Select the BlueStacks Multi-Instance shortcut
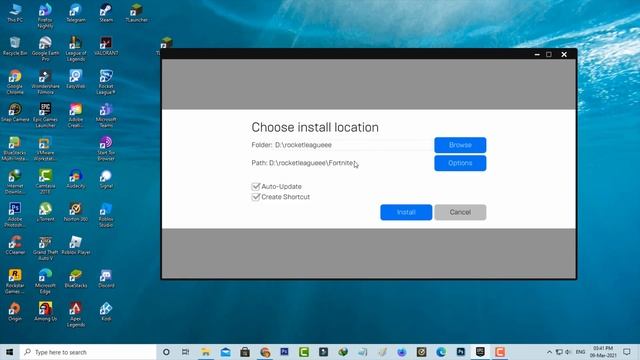The height and width of the screenshot is (360, 640). [15, 149]
